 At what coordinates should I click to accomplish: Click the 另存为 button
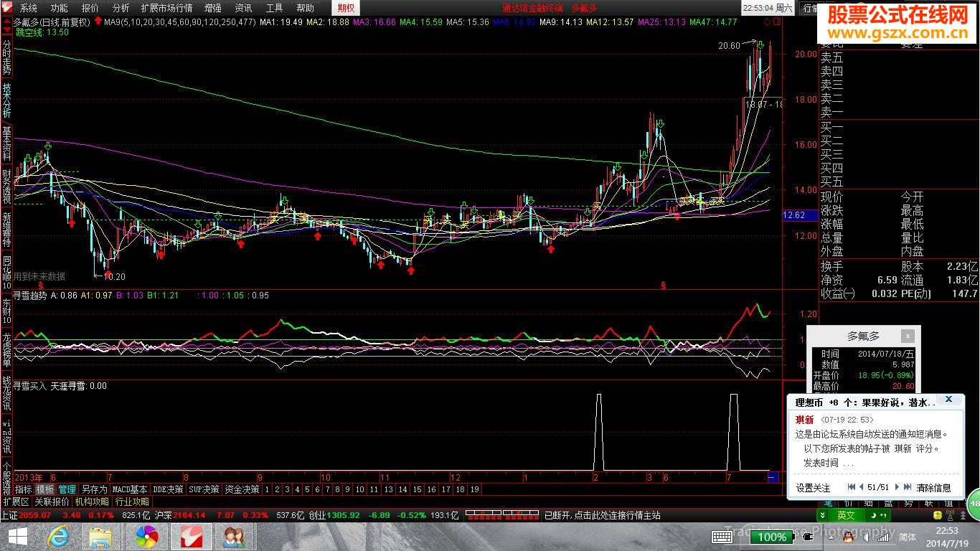click(x=94, y=489)
